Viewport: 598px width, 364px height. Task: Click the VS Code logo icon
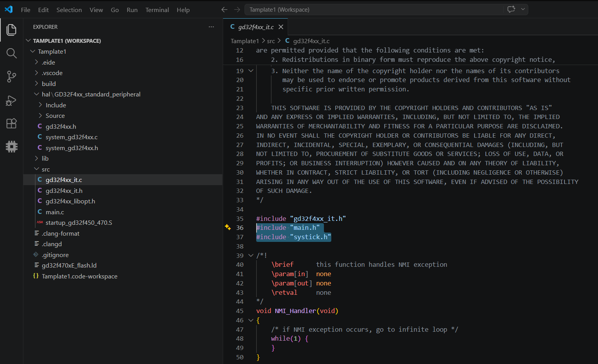point(9,9)
